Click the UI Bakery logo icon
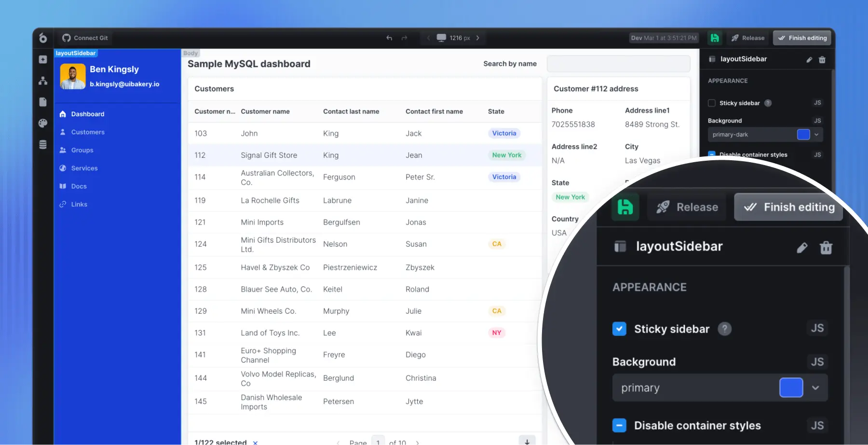The width and height of the screenshot is (868, 445). (x=43, y=38)
